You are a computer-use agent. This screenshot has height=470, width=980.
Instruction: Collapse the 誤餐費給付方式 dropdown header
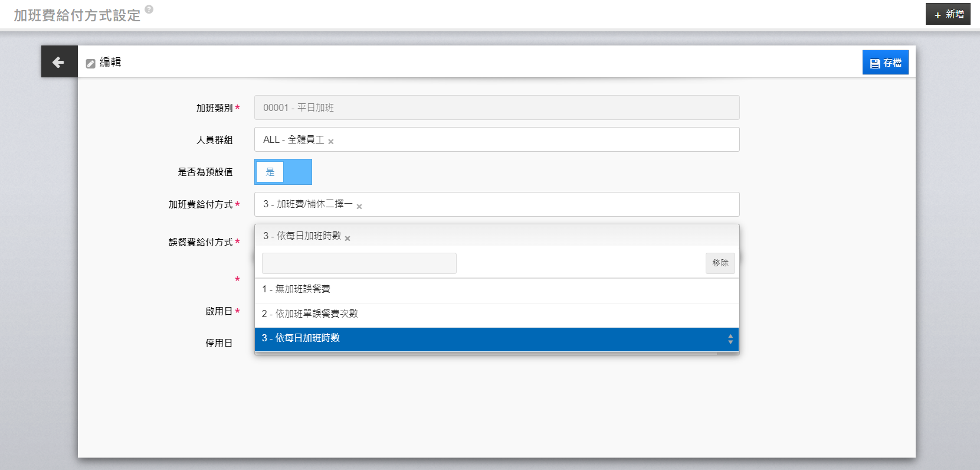531,236
